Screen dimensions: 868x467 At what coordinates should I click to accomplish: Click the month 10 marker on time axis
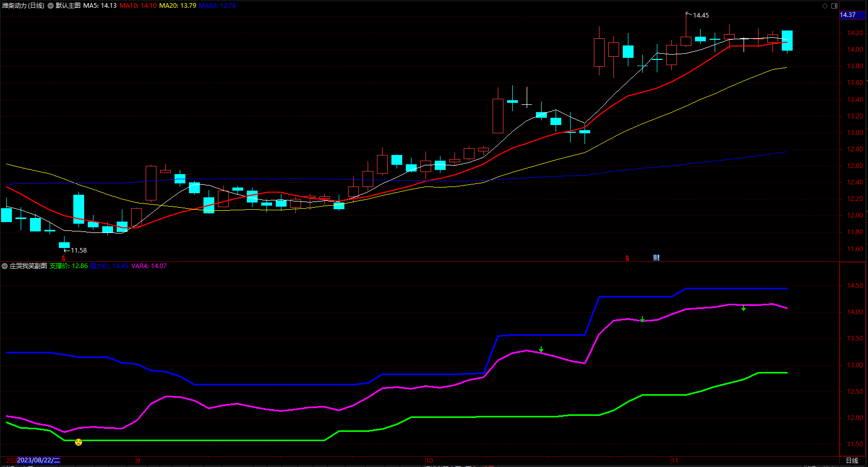(429, 460)
